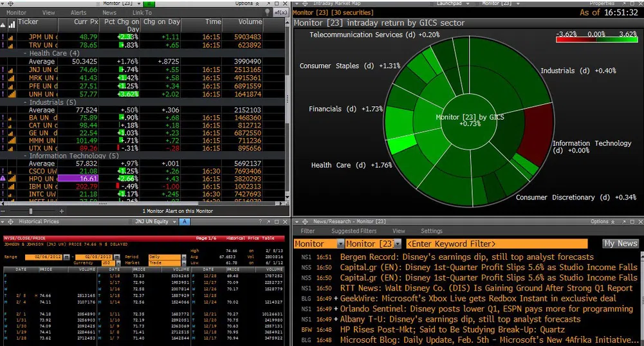The height and width of the screenshot is (346, 644).
Task: Click the move handle icon in News/Research titlebar
Action: click(x=299, y=221)
